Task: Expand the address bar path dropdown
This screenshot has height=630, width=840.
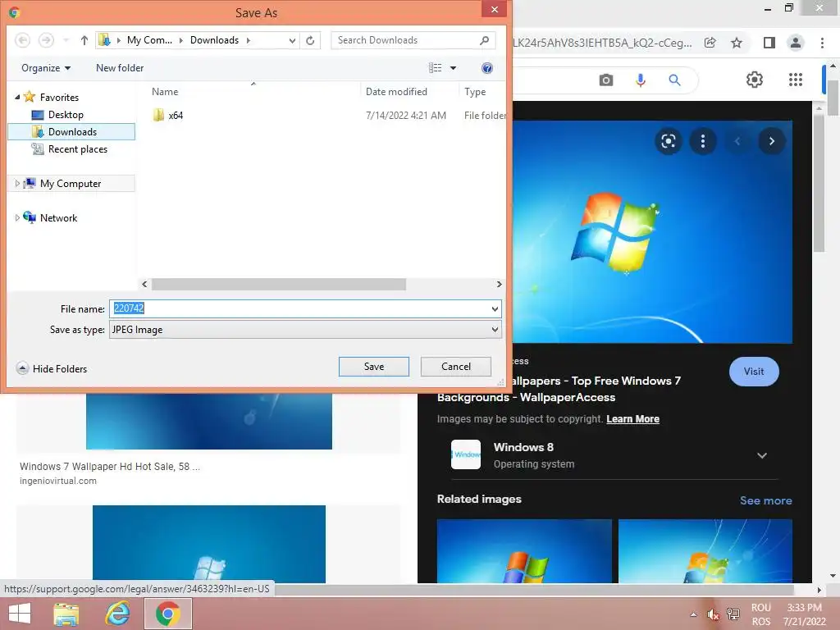Action: (x=292, y=40)
